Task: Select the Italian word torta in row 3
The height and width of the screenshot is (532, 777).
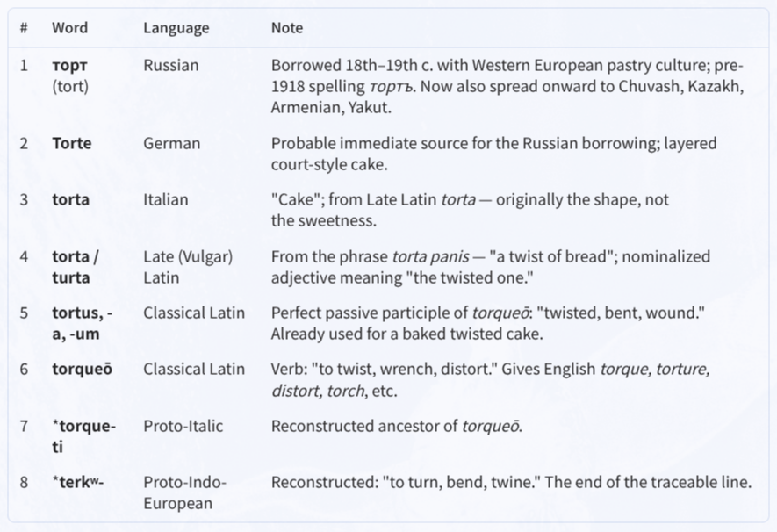Action: 71,199
